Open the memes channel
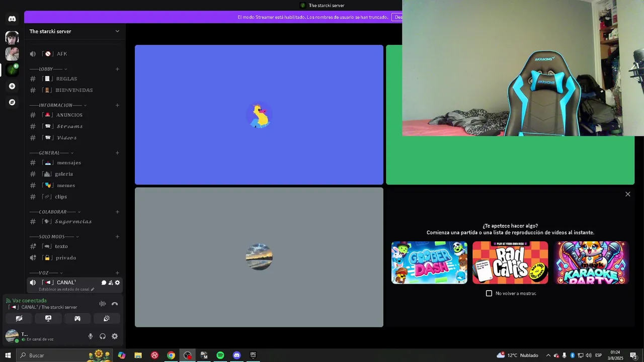Screen dimensions: 644x362 tap(74, 185)
